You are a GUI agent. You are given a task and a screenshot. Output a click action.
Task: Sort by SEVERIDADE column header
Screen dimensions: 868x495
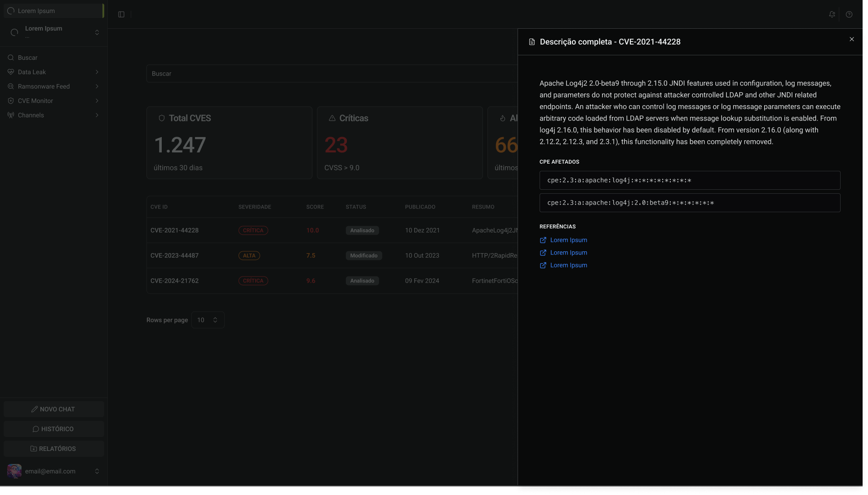(x=255, y=207)
